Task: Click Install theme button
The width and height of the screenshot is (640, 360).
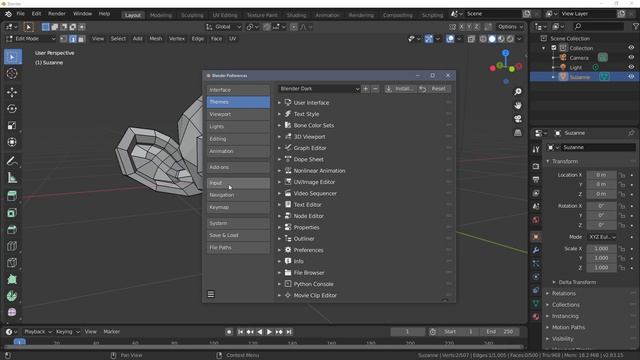Action: [x=400, y=89]
